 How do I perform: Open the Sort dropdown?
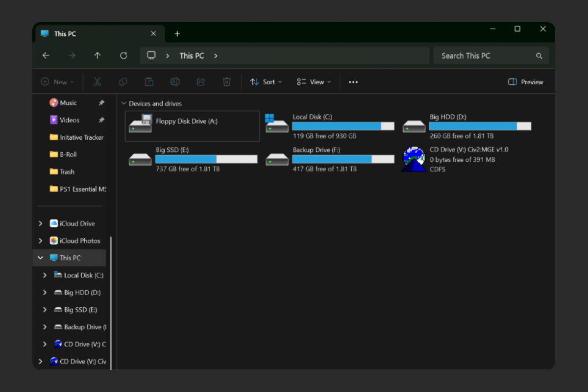pos(266,82)
